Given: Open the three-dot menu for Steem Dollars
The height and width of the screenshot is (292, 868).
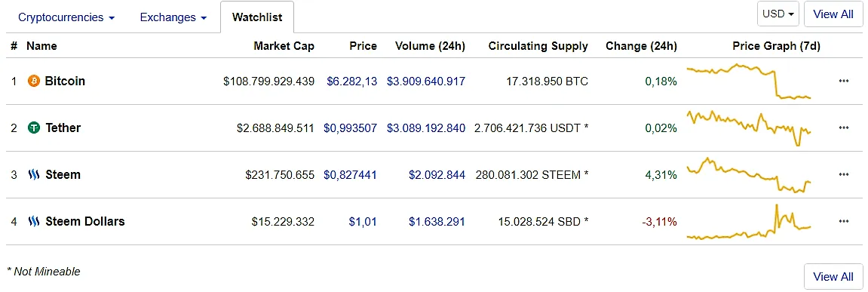Looking at the screenshot, I should click(x=844, y=222).
